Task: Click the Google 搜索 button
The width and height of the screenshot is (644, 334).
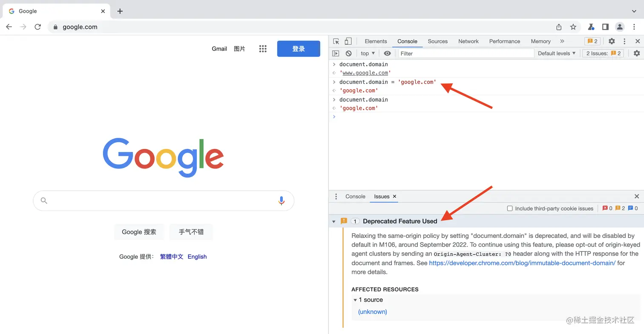Action: point(139,232)
